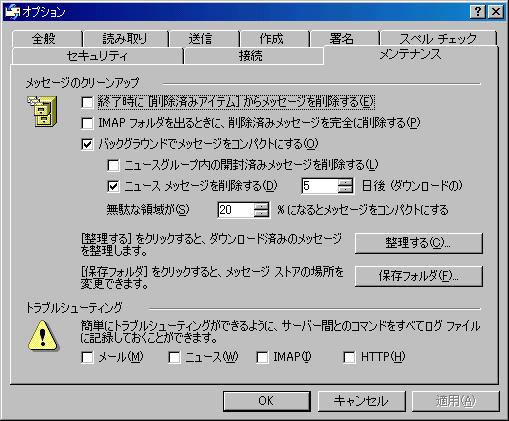Disable バックグラウンドでメッセージをコンパクトにする checkbox
Screen dimensions: 509x421
coord(87,144)
